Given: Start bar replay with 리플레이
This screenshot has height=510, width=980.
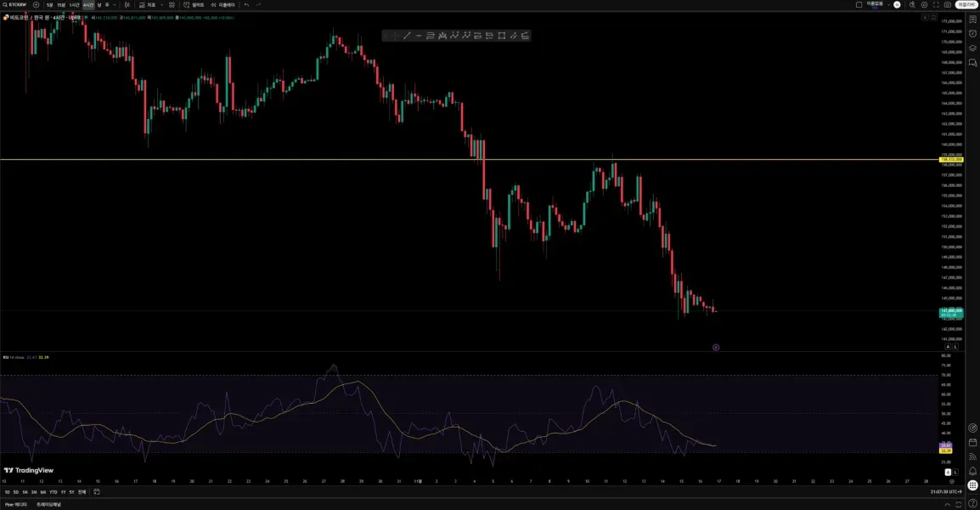Looking at the screenshot, I should (223, 4).
